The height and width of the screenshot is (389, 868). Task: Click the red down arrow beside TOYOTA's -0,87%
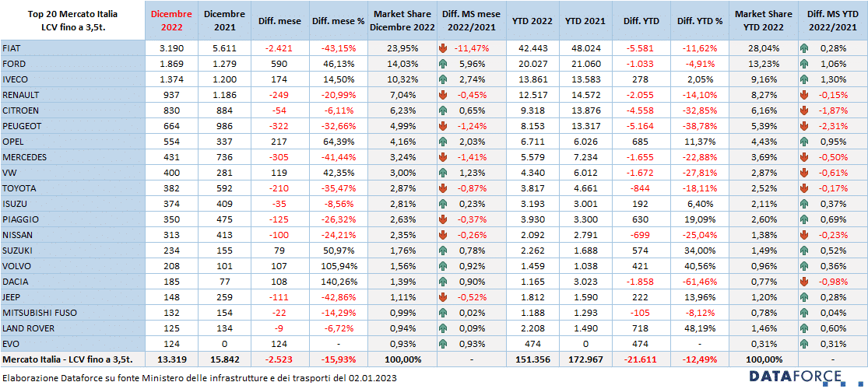tap(444, 188)
